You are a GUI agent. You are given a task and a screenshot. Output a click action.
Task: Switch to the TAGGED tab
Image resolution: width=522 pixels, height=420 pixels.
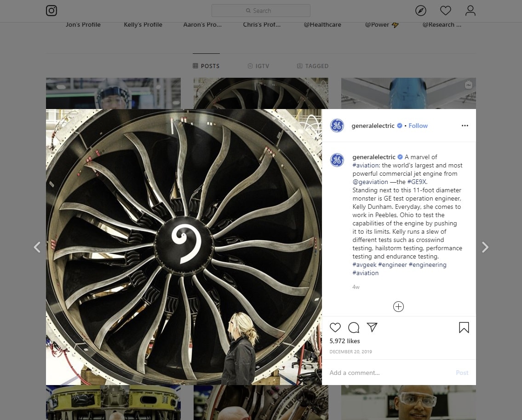313,66
